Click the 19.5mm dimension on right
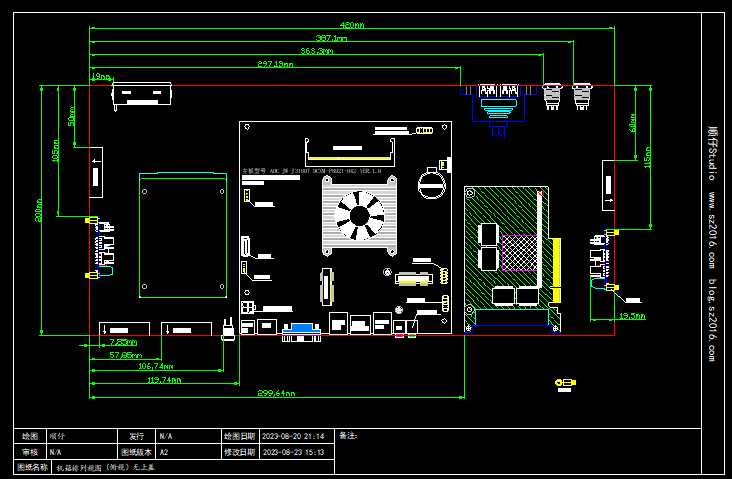This screenshot has width=732, height=479. 632,316
